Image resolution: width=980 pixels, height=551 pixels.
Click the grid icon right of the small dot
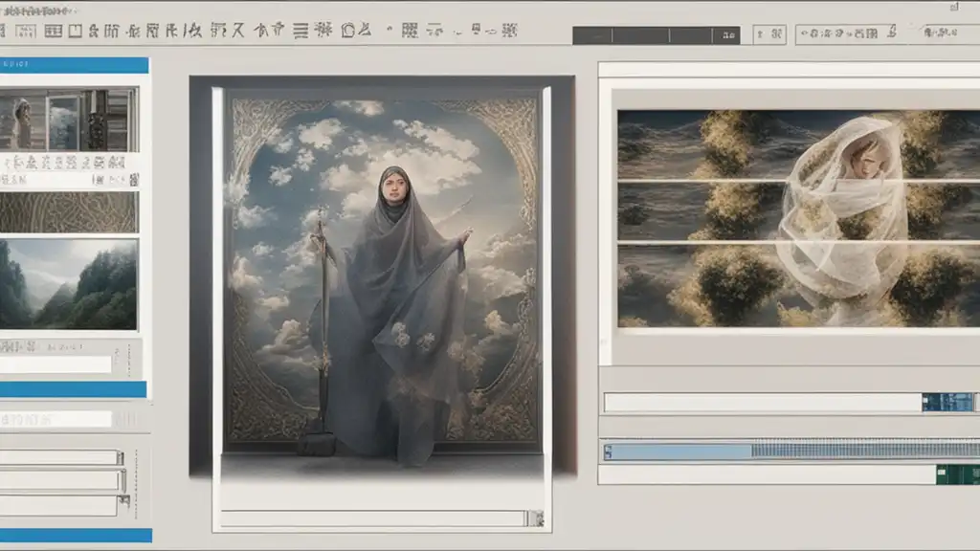[410, 30]
